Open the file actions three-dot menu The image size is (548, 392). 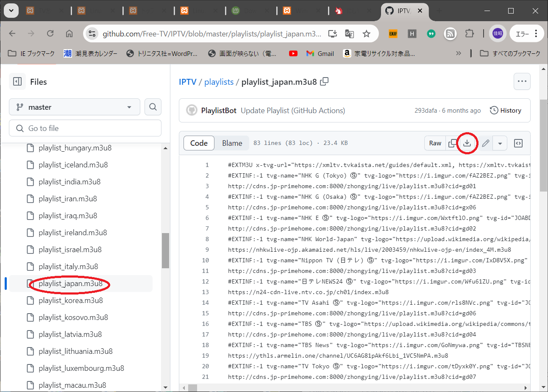522,81
